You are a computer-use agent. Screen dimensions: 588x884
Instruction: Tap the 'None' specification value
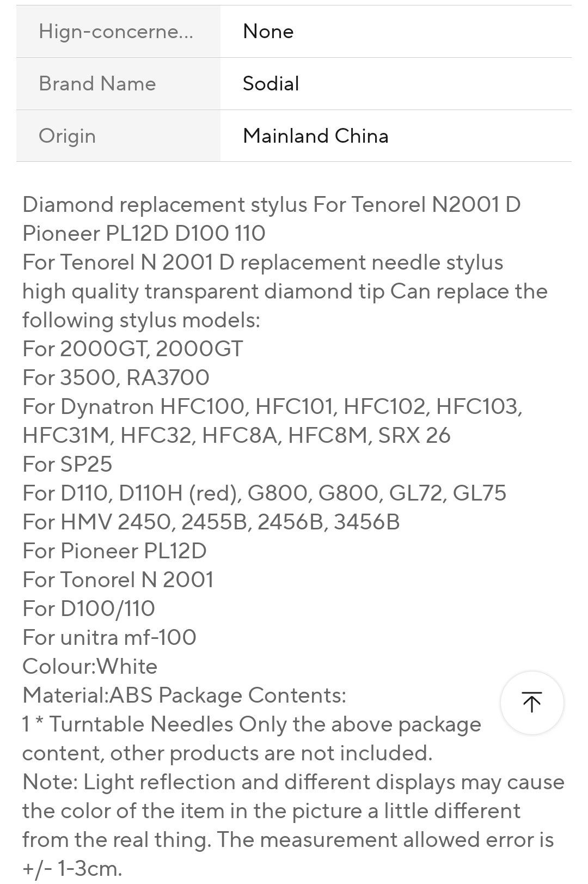point(268,32)
